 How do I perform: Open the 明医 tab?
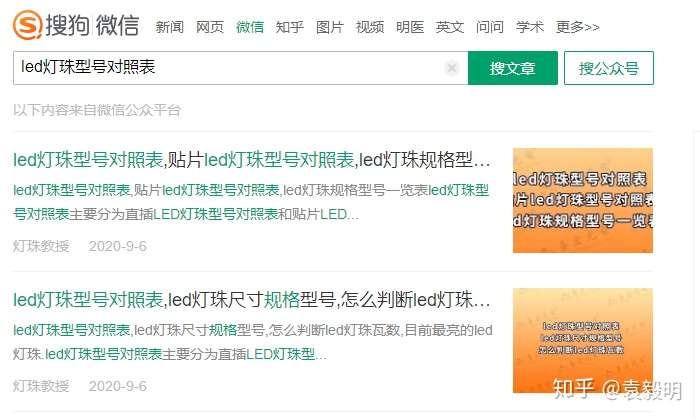coord(410,27)
